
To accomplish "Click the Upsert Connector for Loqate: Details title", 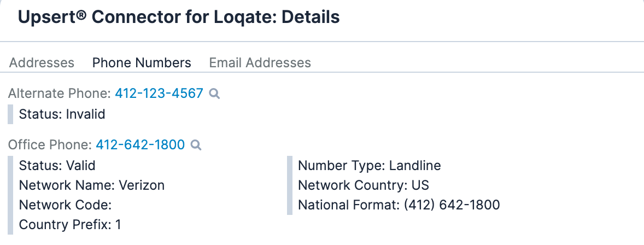I will [179, 17].
